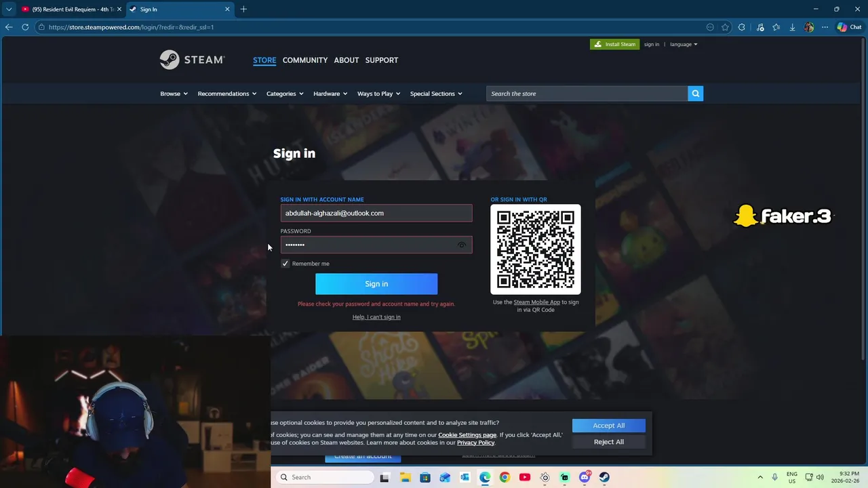Open Microsoft Store from taskbar
The width and height of the screenshot is (868, 488).
(425, 477)
